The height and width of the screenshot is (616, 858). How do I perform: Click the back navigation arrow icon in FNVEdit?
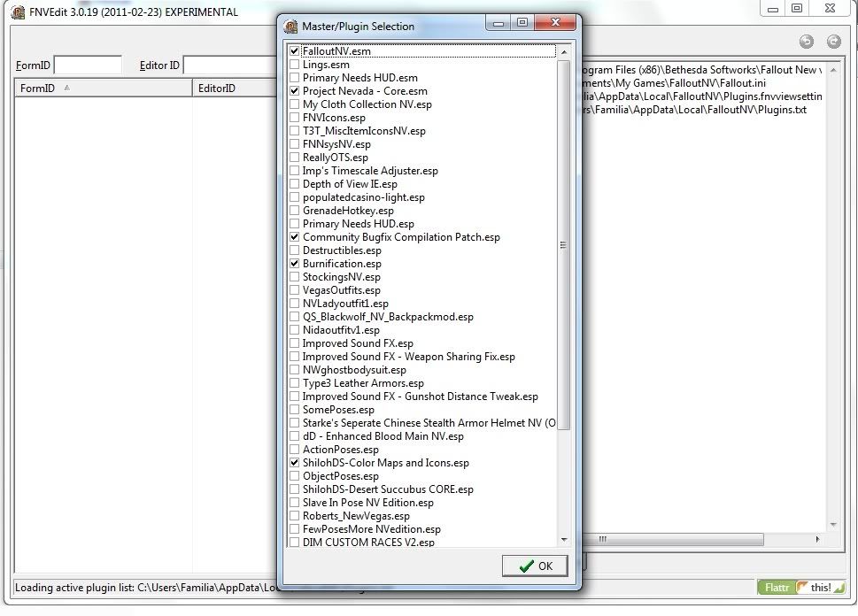(x=806, y=42)
